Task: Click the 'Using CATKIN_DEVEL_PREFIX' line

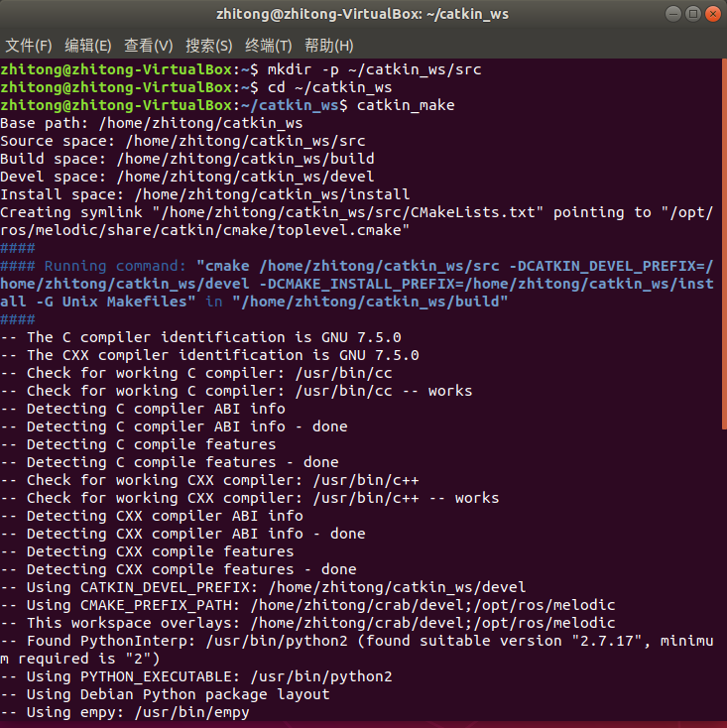Action: click(x=263, y=587)
